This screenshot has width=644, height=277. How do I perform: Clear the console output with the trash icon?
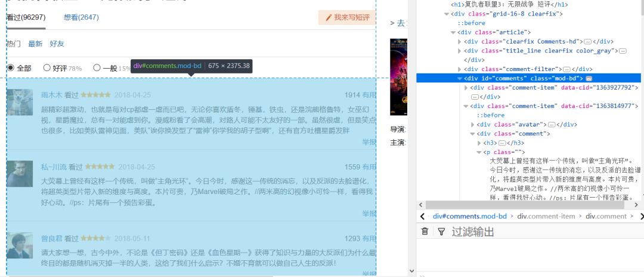(425, 232)
